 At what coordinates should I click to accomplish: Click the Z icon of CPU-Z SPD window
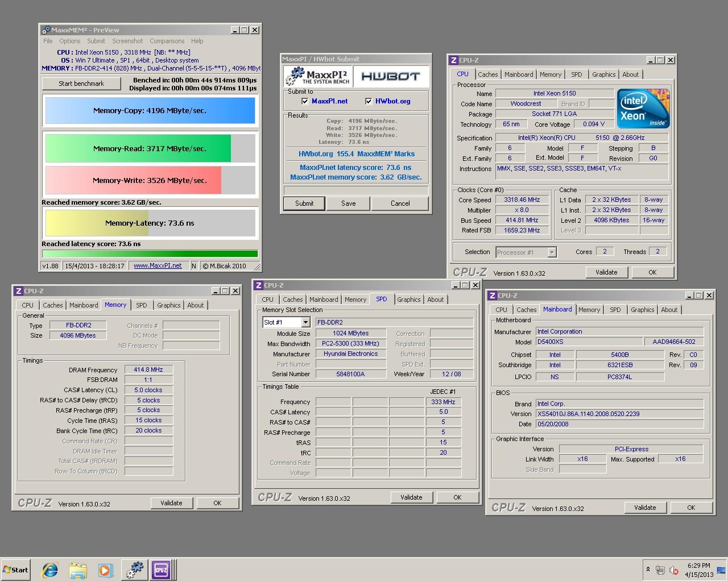pos(259,285)
